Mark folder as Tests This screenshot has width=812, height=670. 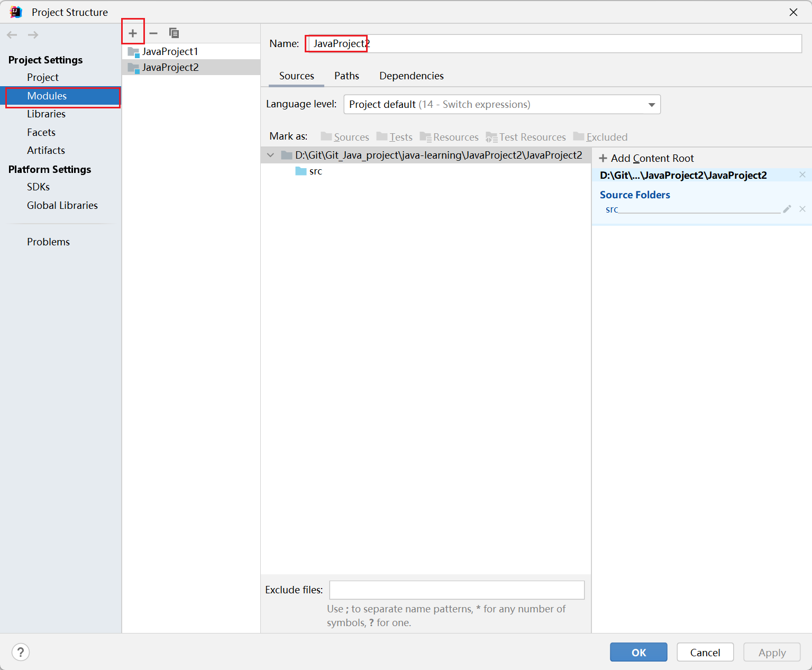pos(395,137)
